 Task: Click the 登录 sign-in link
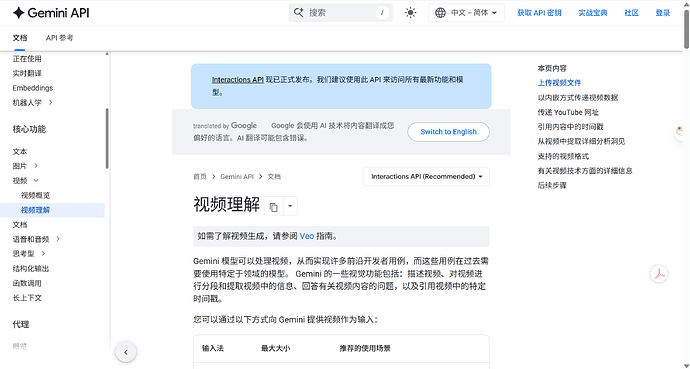(662, 13)
